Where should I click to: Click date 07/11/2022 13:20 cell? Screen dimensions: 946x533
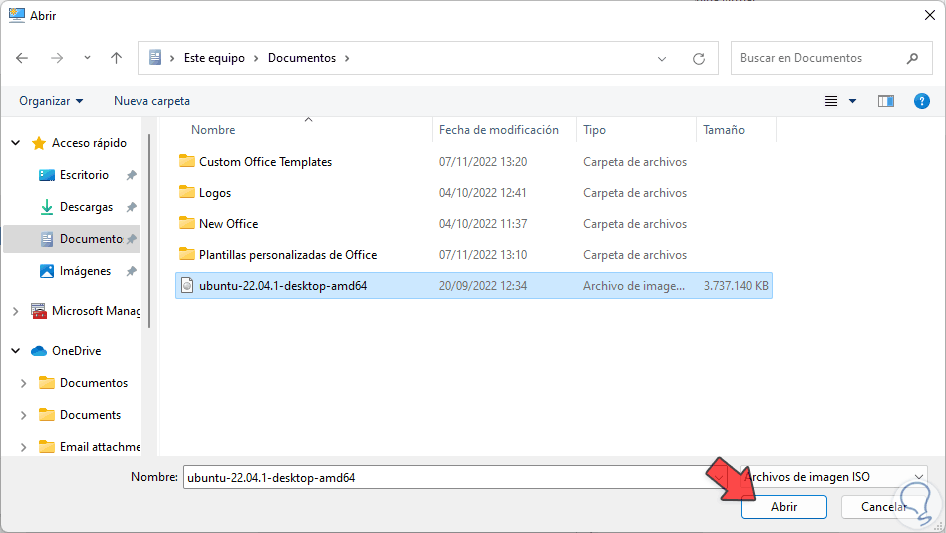pyautogui.click(x=483, y=162)
